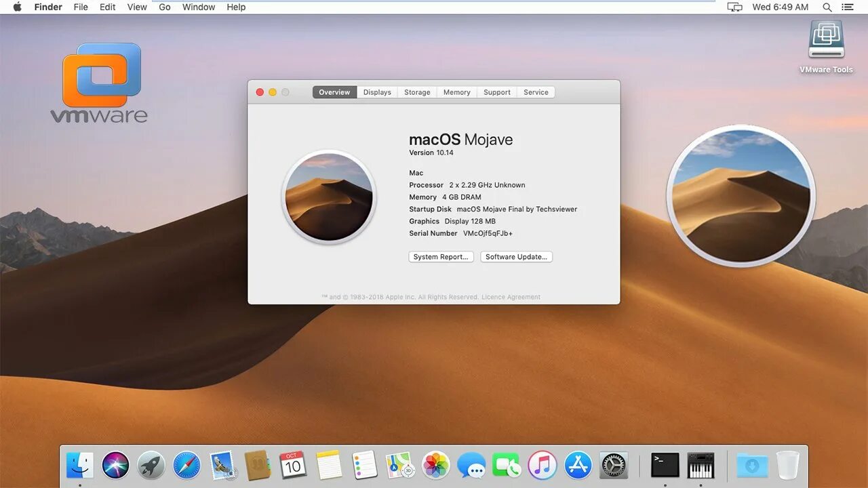Open Notification Center list icon
This screenshot has height=488, width=868.
pyautogui.click(x=848, y=7)
